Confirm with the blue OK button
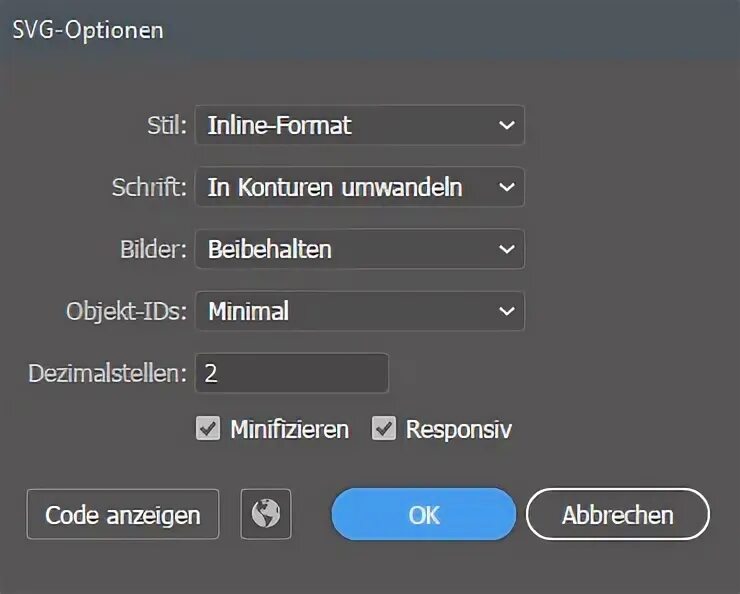The image size is (740, 594). (424, 514)
